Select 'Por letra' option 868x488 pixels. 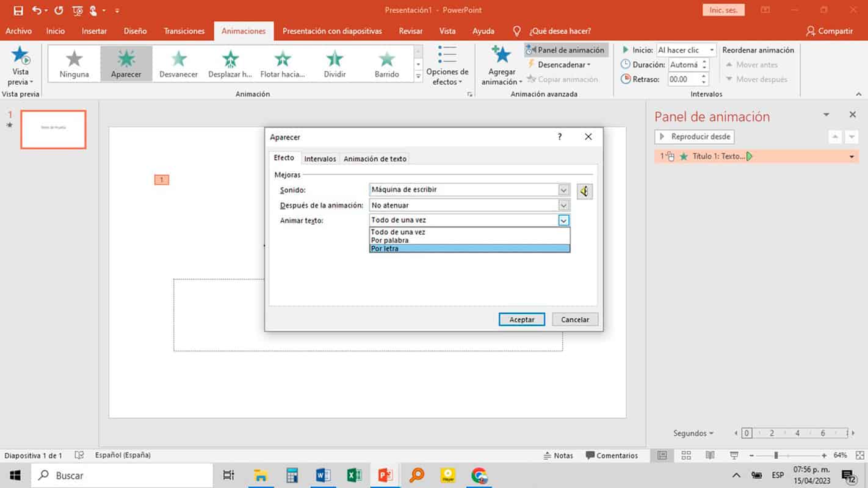coord(469,248)
